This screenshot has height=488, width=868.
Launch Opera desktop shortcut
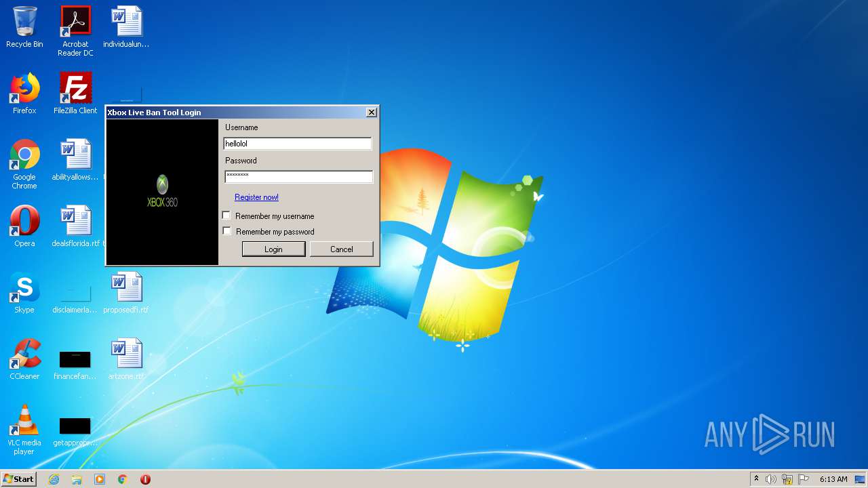pyautogui.click(x=24, y=226)
